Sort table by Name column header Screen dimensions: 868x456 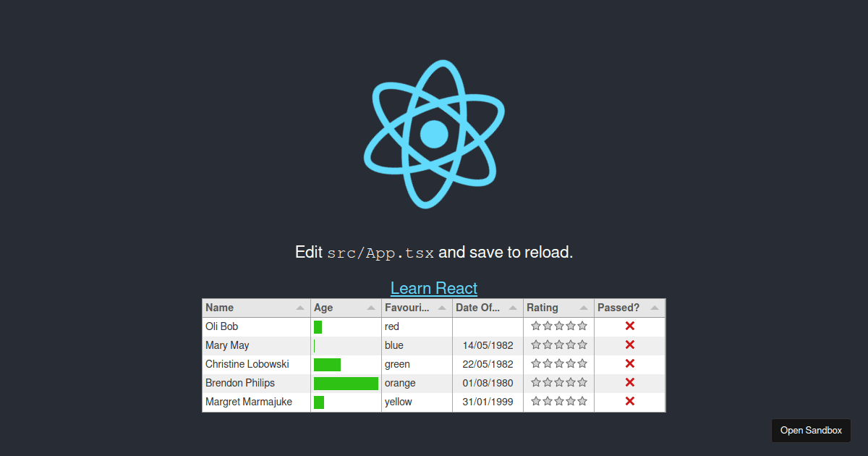(256, 308)
